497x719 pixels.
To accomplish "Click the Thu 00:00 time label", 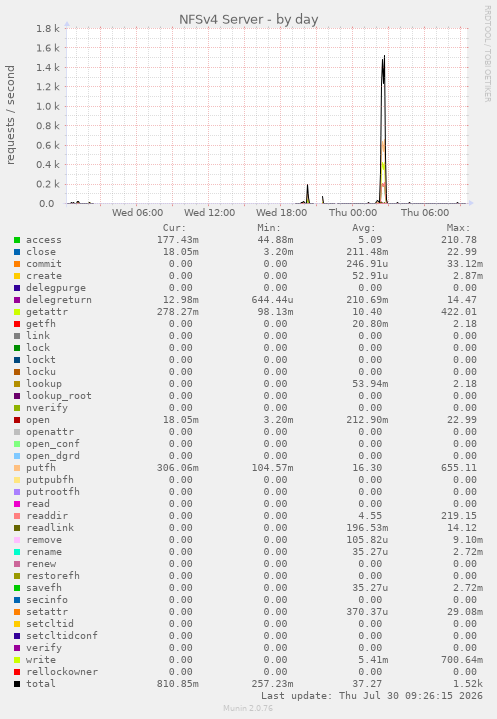I will [x=353, y=213].
